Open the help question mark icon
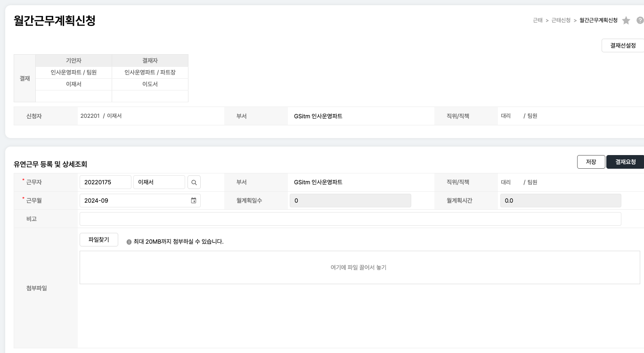Viewport: 644px width, 353px height. point(640,20)
